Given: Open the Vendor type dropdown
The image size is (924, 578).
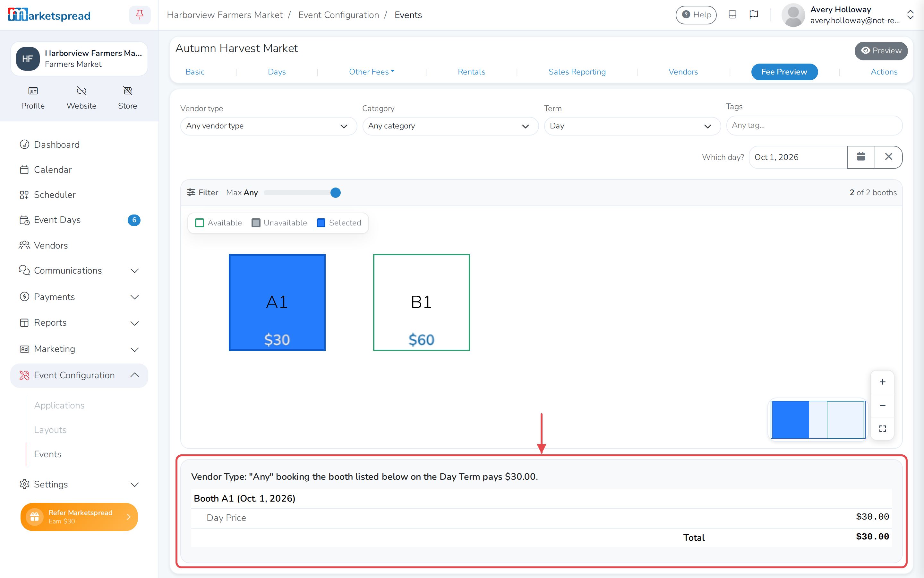Looking at the screenshot, I should [269, 126].
